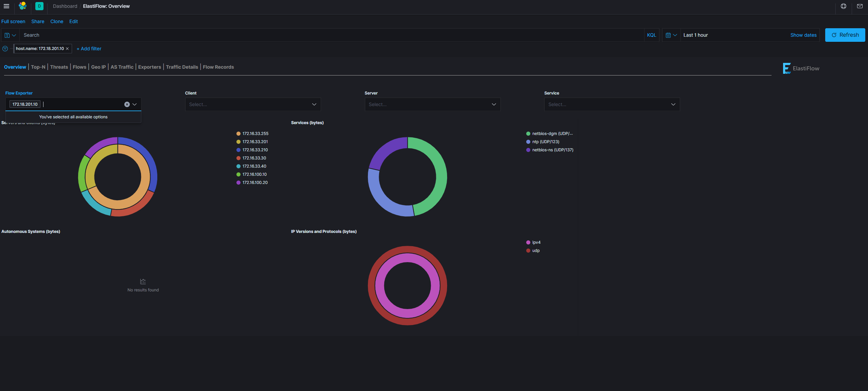Toggle 172.16.33.255 legend entry

coord(255,134)
